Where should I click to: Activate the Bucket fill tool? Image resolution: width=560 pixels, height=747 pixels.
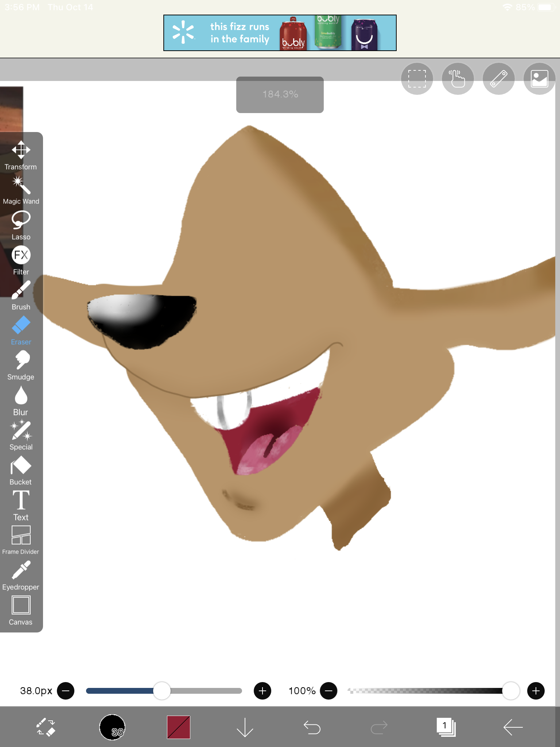(21, 470)
